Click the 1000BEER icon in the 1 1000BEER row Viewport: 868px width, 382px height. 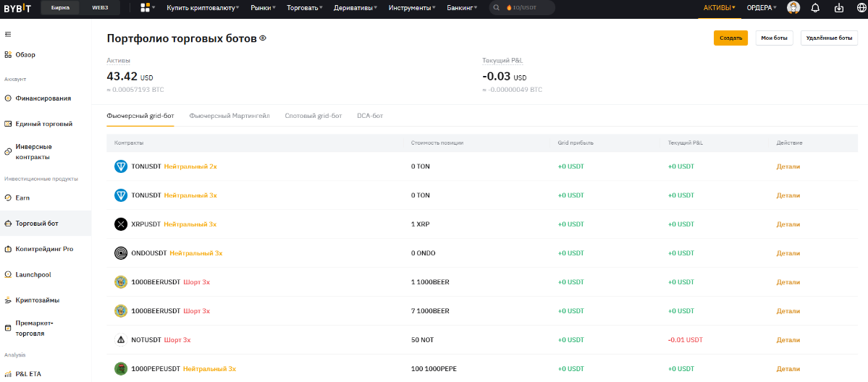click(121, 281)
